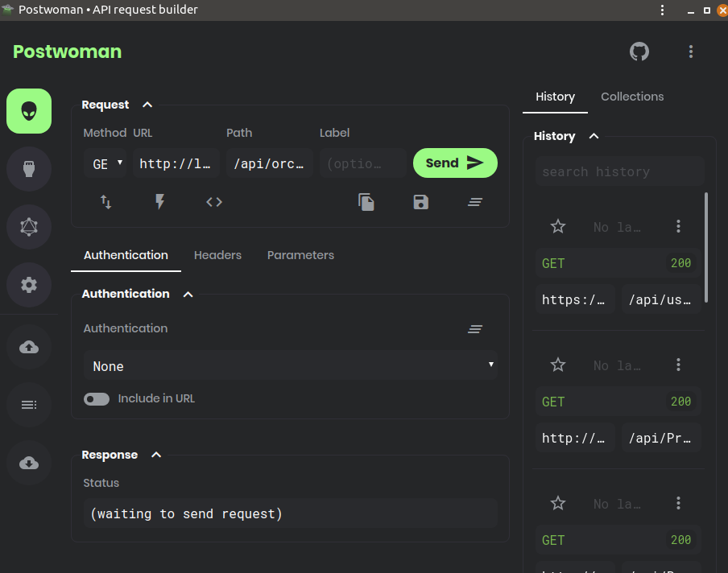Viewport: 728px width, 573px height.
Task: Toggle Include in URL switch
Action: [x=97, y=399]
